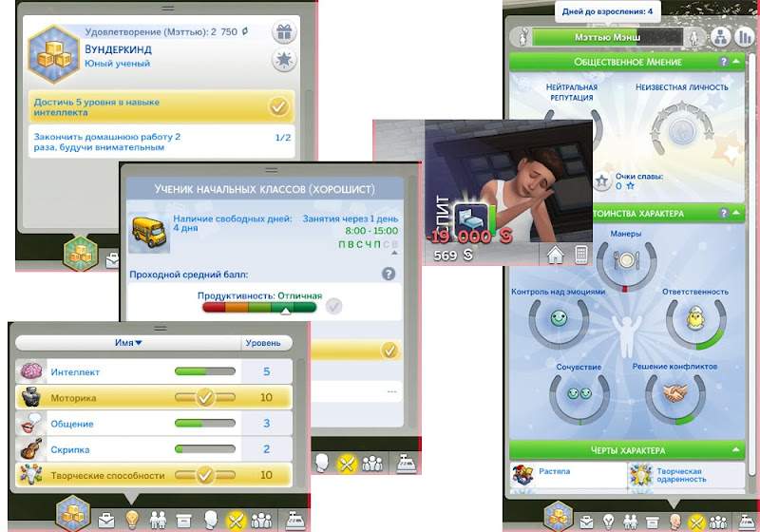
Task: Click the Неизвестная личность fame gauge
Action: [681, 129]
